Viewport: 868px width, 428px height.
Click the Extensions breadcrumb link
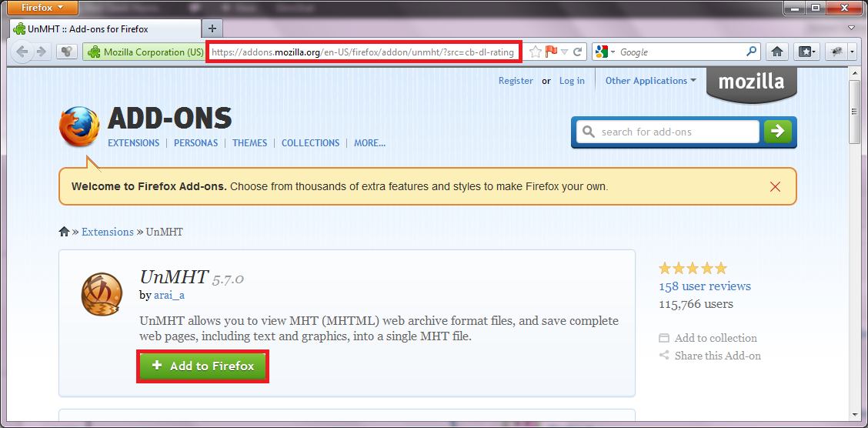(108, 232)
